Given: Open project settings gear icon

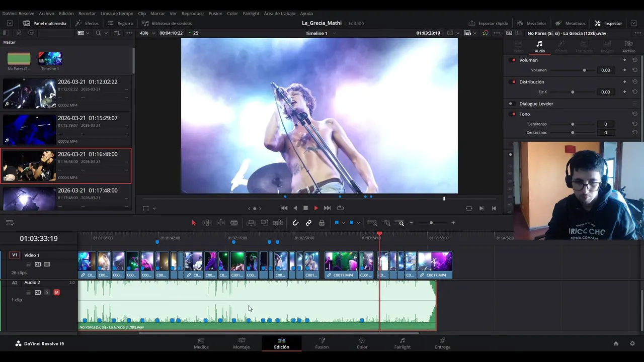Looking at the screenshot, I should tap(632, 344).
